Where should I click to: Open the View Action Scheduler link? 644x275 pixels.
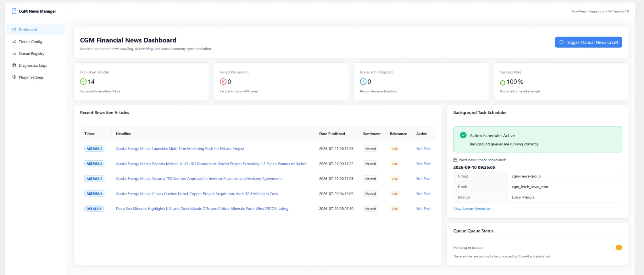(x=474, y=209)
